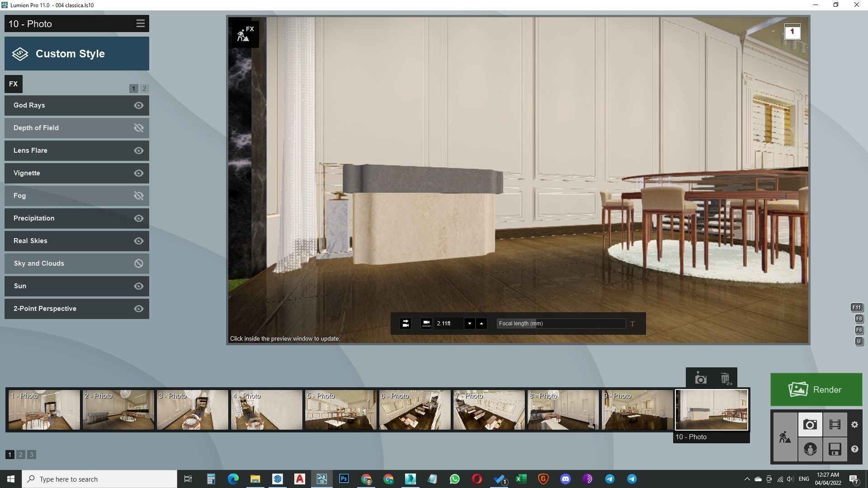Select the 2 - Photo thumbnail
The width and height of the screenshot is (868, 488).
118,410
